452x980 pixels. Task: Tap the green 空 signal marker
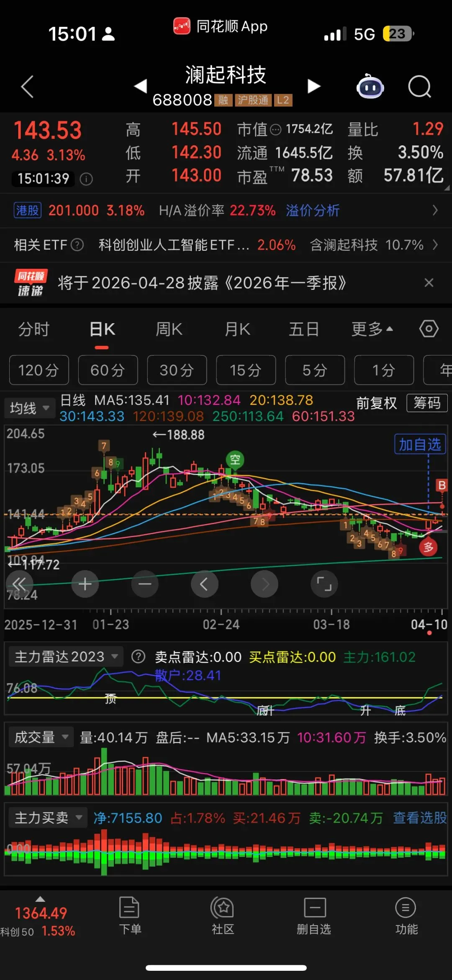tap(235, 460)
